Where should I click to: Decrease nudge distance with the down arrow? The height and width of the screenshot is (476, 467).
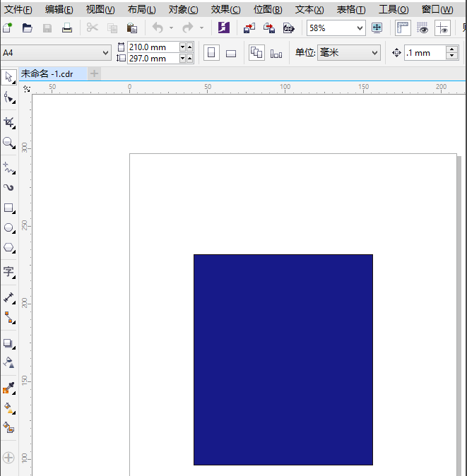452,56
